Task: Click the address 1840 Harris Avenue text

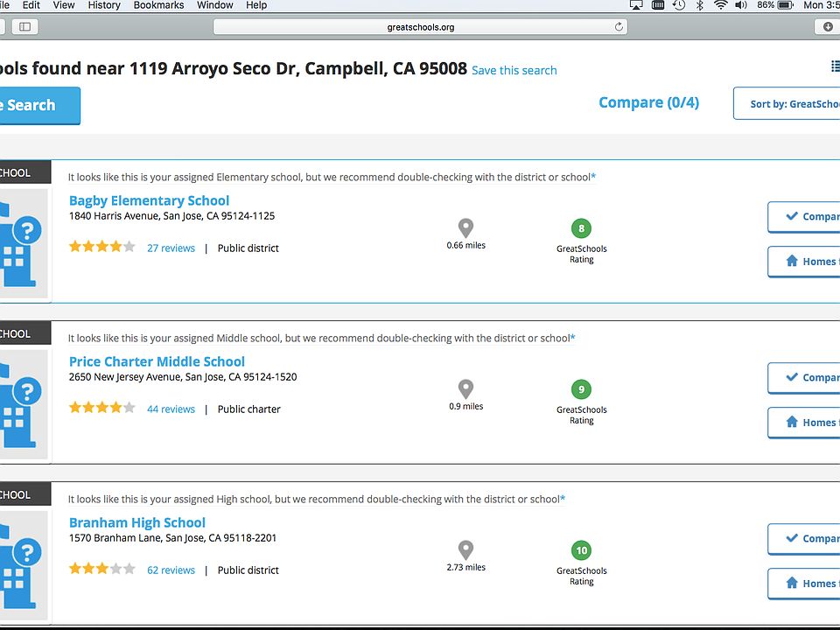Action: click(x=172, y=216)
